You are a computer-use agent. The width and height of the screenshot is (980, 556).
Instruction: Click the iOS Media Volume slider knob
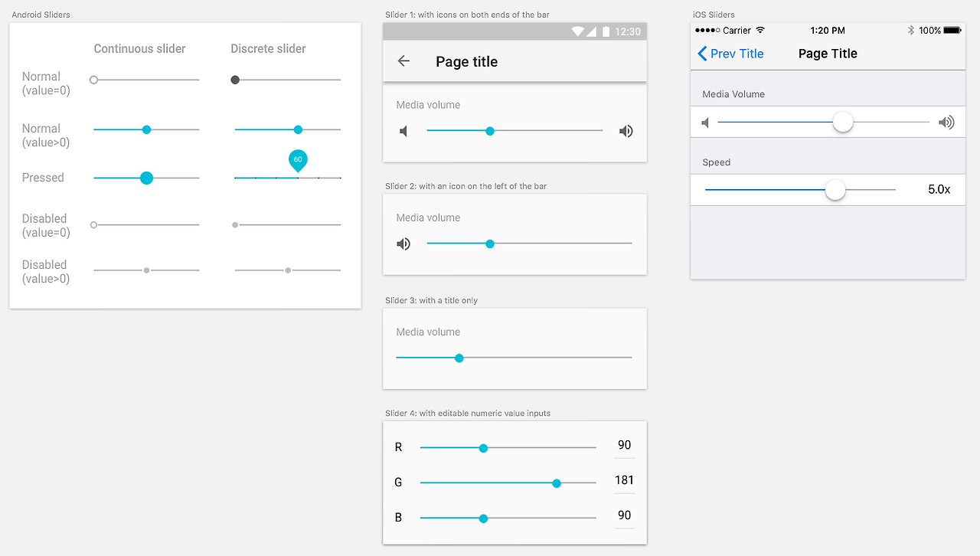843,122
